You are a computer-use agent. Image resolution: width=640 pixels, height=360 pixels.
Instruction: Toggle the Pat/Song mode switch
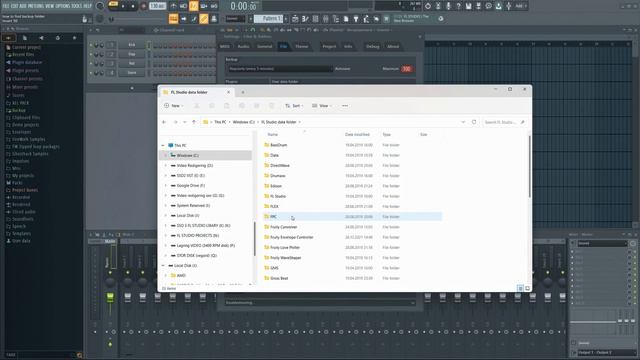click(113, 5)
